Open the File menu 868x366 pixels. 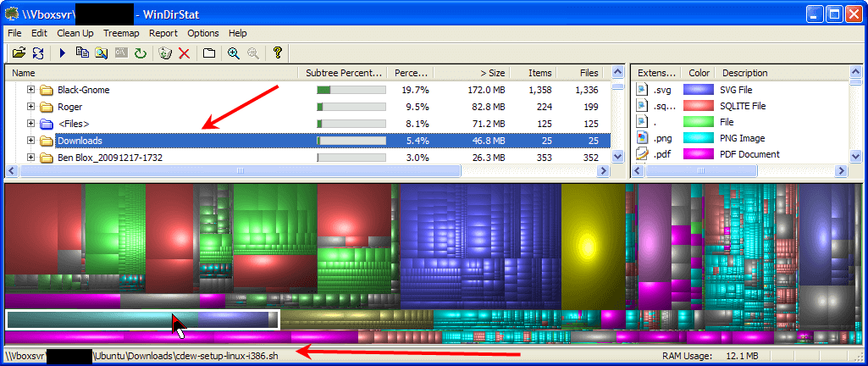coord(14,33)
